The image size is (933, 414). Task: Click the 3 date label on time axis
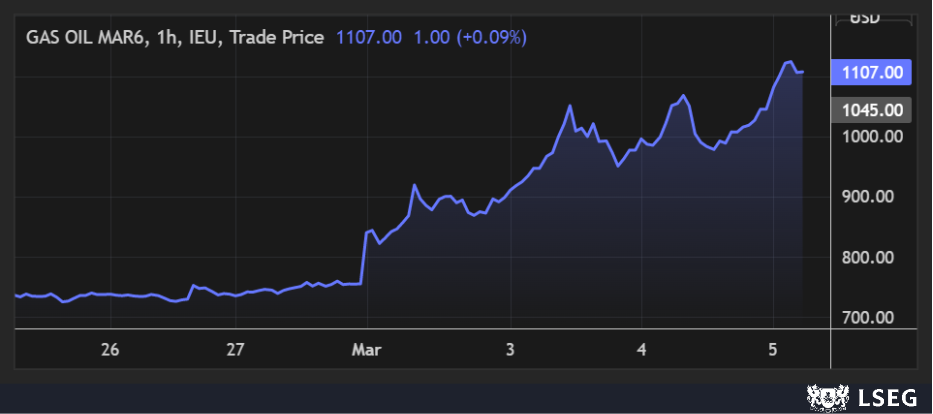(x=510, y=349)
